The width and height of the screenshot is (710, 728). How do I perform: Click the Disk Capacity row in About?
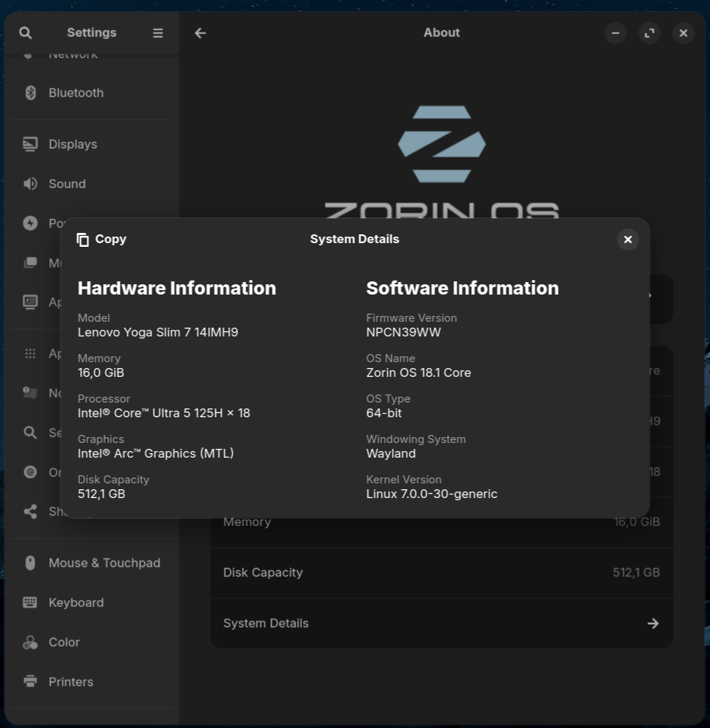(442, 573)
